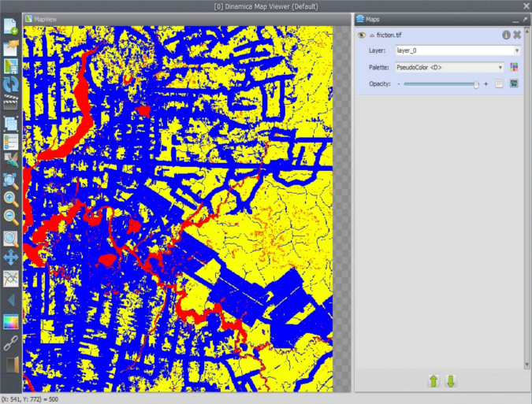Open the Palette dropdown showing PseudoColor
Screen dimensions: 532x404
click(449, 67)
